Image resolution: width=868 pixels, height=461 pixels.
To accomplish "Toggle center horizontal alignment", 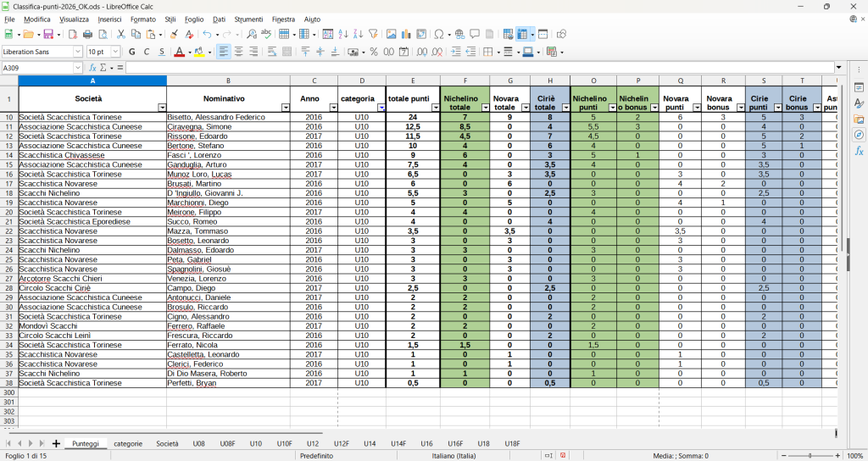I will pyautogui.click(x=239, y=52).
